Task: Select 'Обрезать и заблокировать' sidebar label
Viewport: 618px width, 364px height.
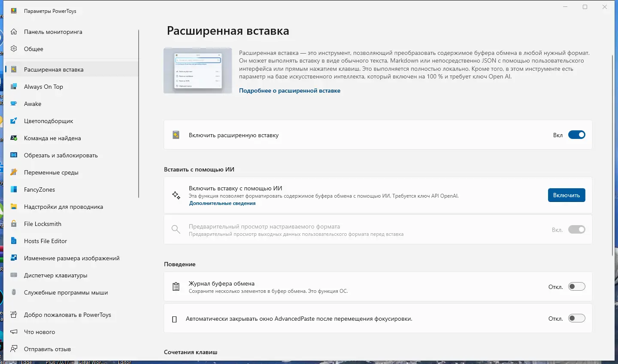Action: click(x=61, y=156)
